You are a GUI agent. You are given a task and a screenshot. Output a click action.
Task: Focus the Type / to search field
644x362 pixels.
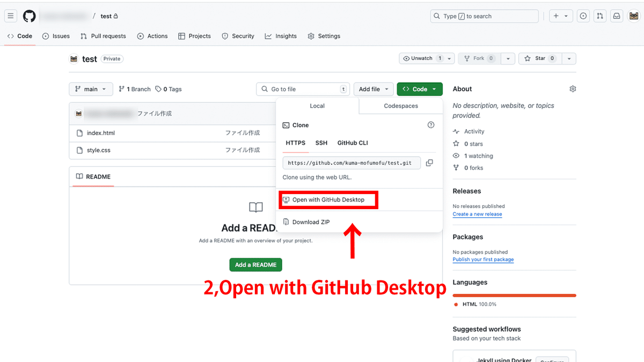pos(485,16)
